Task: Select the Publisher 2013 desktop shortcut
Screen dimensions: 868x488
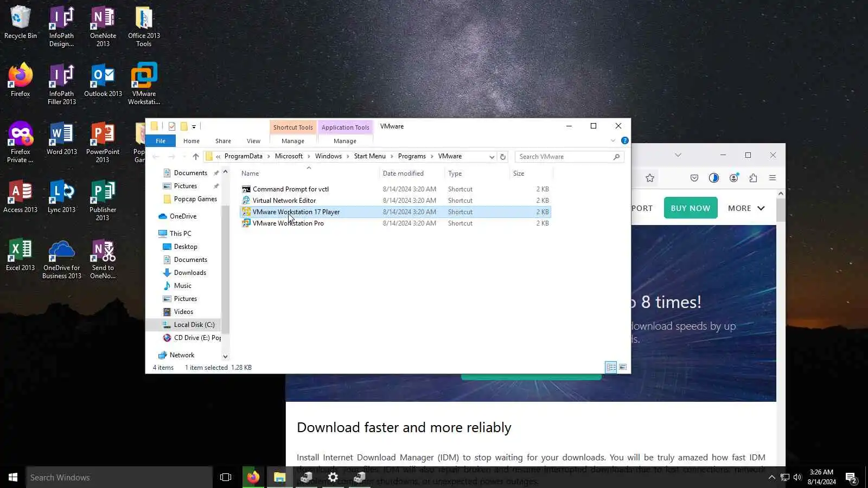Action: [103, 200]
